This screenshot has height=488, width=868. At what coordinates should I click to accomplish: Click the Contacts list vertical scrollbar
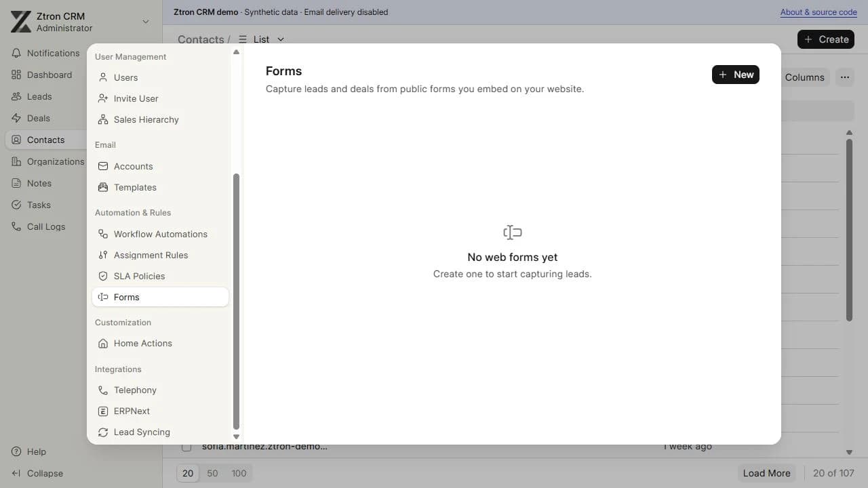[849, 229]
